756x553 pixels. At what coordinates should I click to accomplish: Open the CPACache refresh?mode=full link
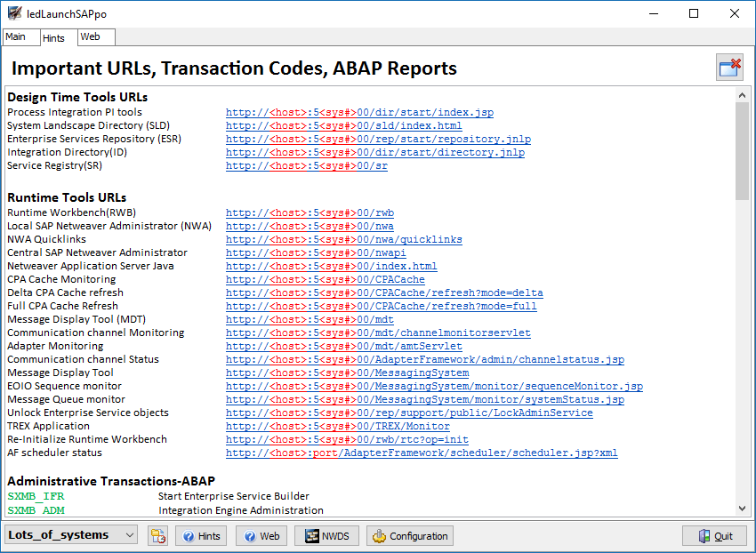pyautogui.click(x=382, y=306)
